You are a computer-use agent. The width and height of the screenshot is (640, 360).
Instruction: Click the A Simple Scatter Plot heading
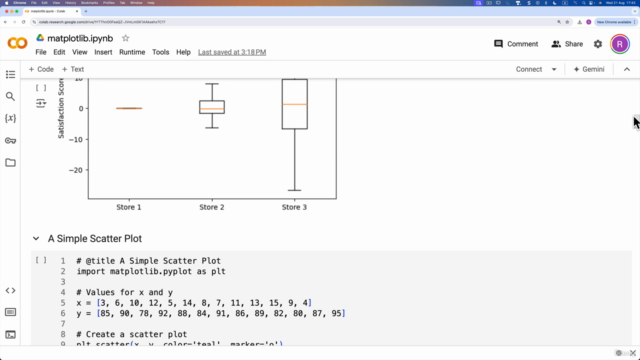pos(95,239)
